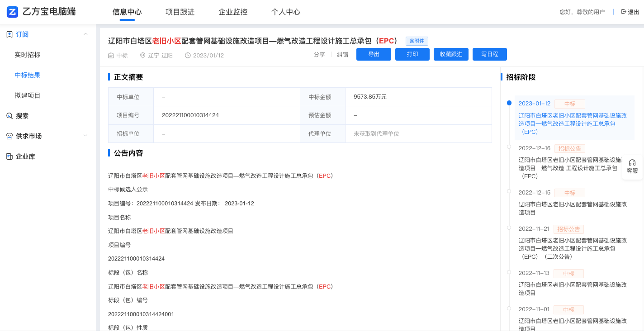Collapse the 订阅 section chevron
The image size is (644, 332).
(85, 34)
